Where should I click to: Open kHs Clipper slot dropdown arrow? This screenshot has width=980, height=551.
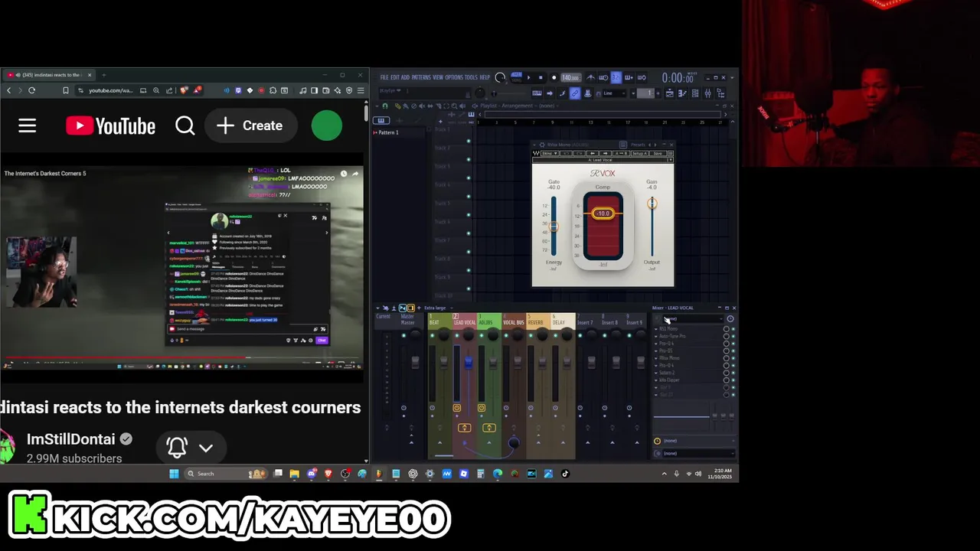[656, 380]
